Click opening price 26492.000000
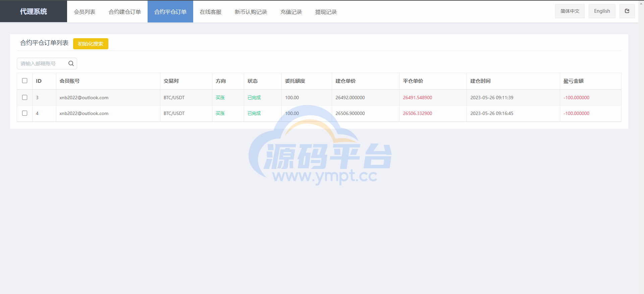The width and height of the screenshot is (644, 294). tap(350, 98)
